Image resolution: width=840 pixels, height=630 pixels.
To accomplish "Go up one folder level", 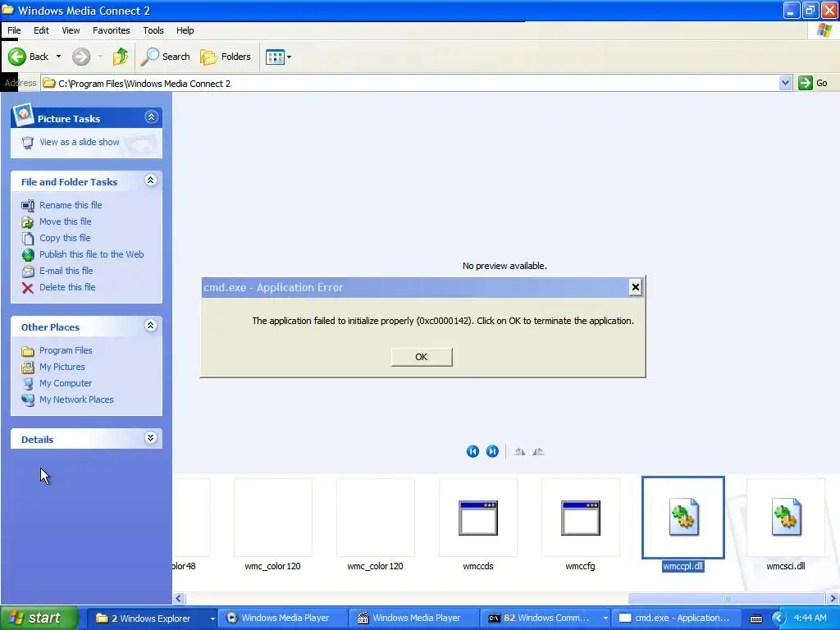I will (121, 57).
